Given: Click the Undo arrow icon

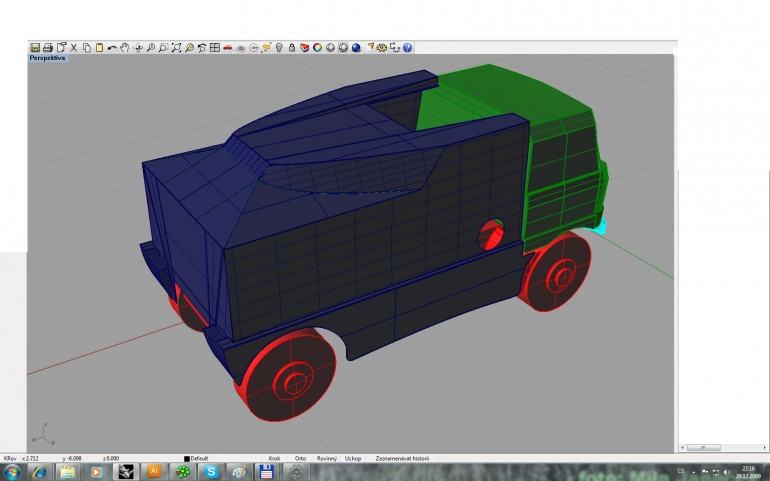Looking at the screenshot, I should [x=112, y=48].
